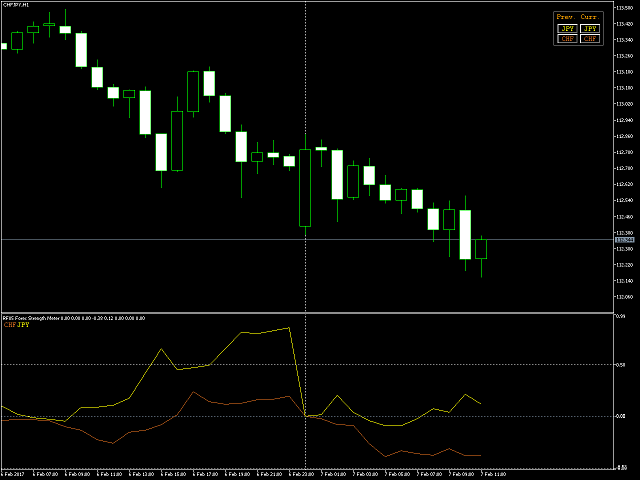Click the current price marker on the price scale

624,240
